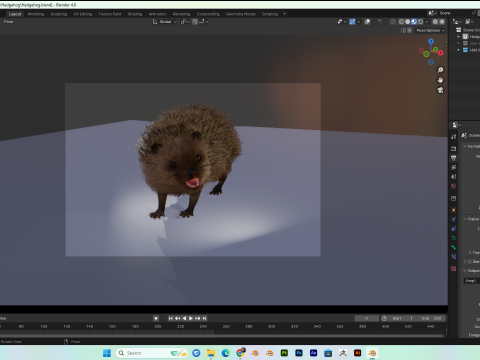
Task: Open the scene browse icon dropdown
Action: [433, 13]
